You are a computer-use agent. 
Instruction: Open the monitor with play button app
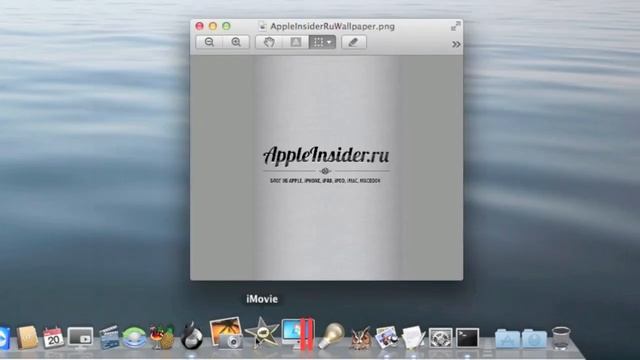pyautogui.click(x=80, y=338)
